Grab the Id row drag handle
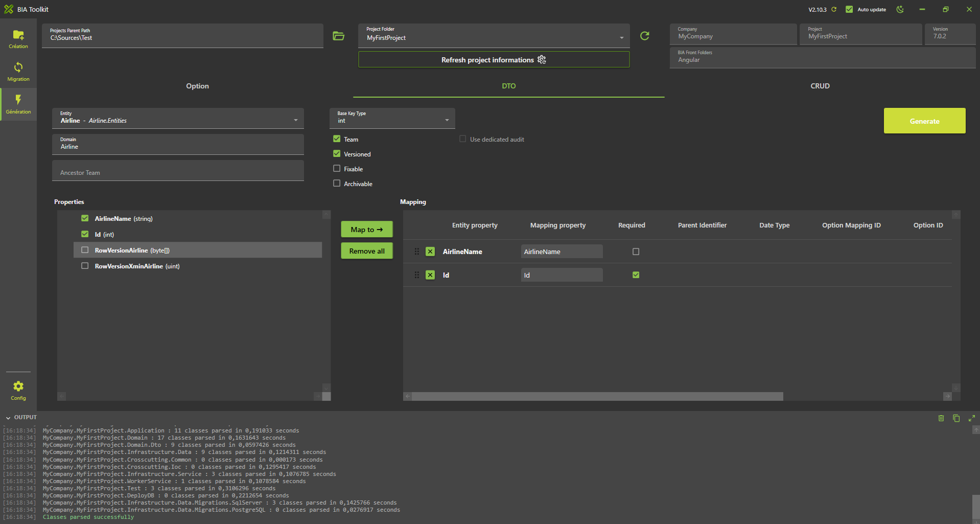Image resolution: width=980 pixels, height=524 pixels. pyautogui.click(x=417, y=275)
